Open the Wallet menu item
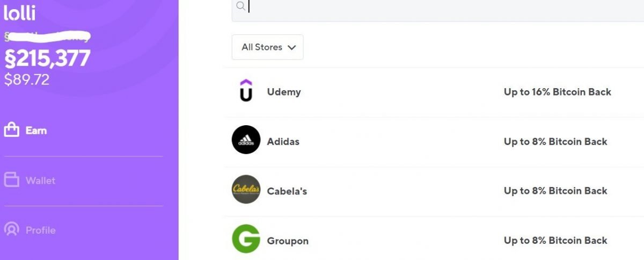 30,180
